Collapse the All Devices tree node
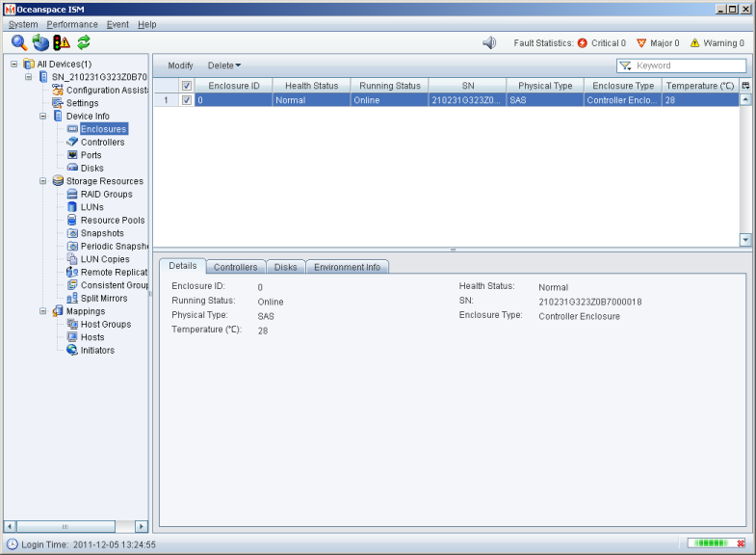This screenshot has height=555, width=756. click(x=14, y=65)
